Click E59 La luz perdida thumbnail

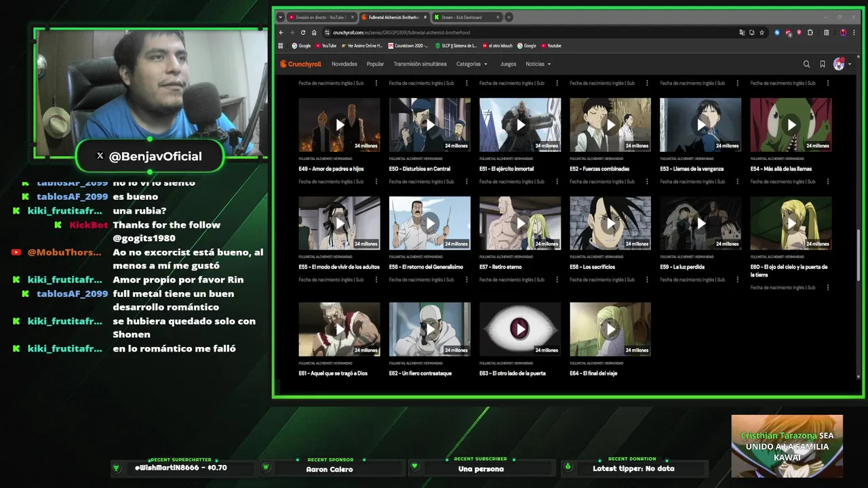(701, 223)
